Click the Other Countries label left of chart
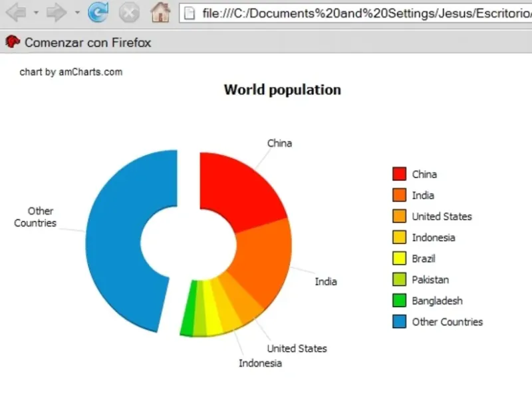532x399 pixels. [x=35, y=217]
